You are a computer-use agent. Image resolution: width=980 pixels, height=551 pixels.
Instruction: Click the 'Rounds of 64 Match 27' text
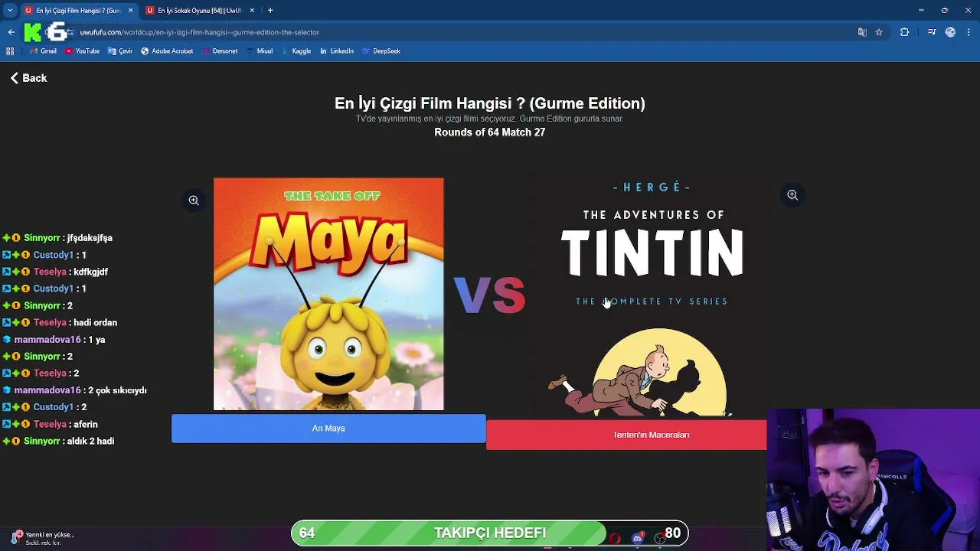coord(490,132)
